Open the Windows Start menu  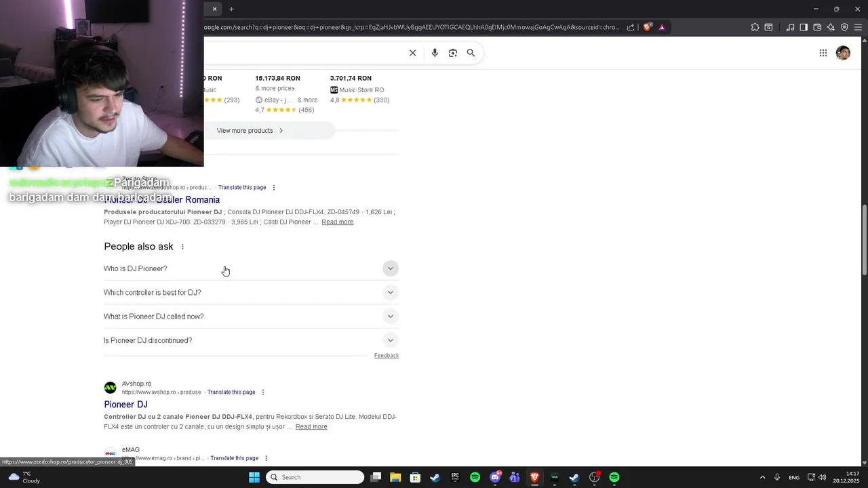254,477
